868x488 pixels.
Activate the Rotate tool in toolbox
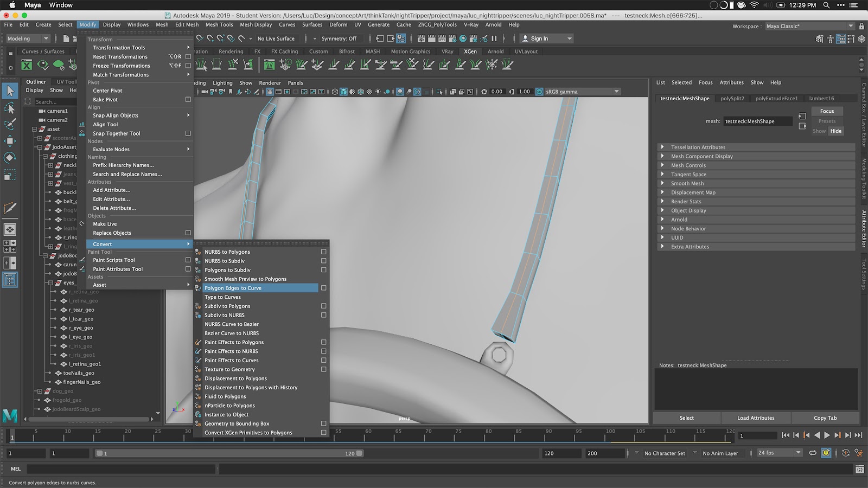(x=10, y=158)
